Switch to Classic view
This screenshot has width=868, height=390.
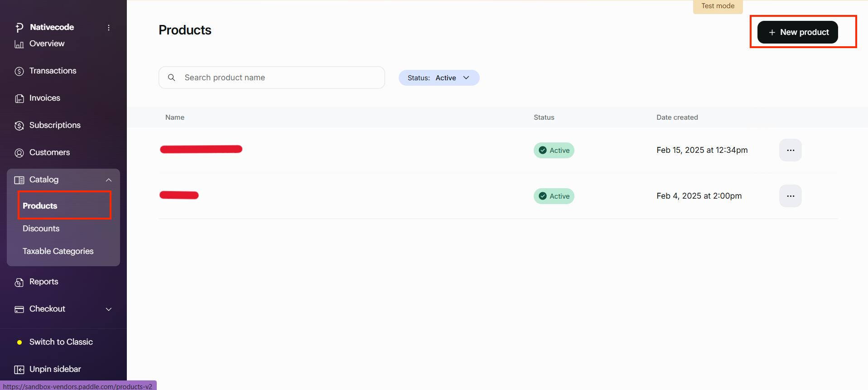61,342
